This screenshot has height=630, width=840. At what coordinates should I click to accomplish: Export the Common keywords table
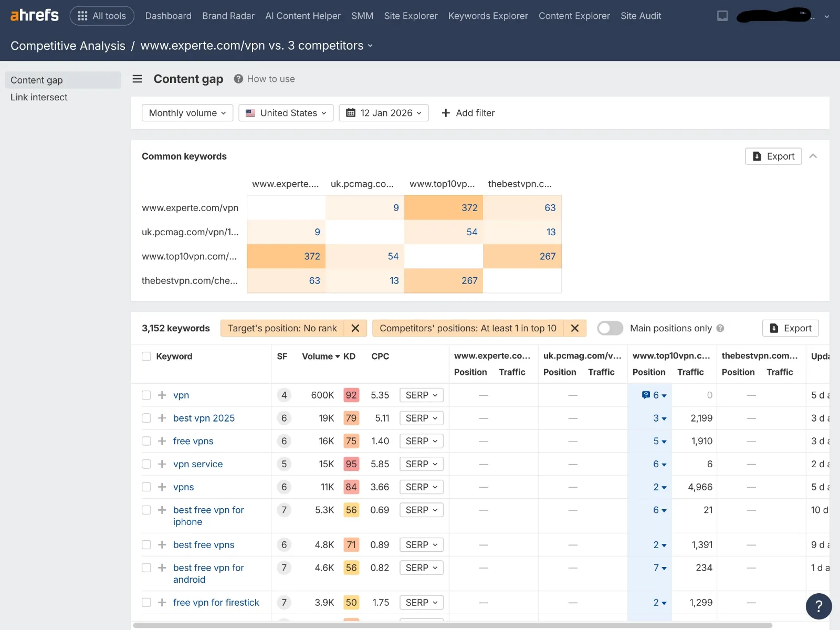773,156
